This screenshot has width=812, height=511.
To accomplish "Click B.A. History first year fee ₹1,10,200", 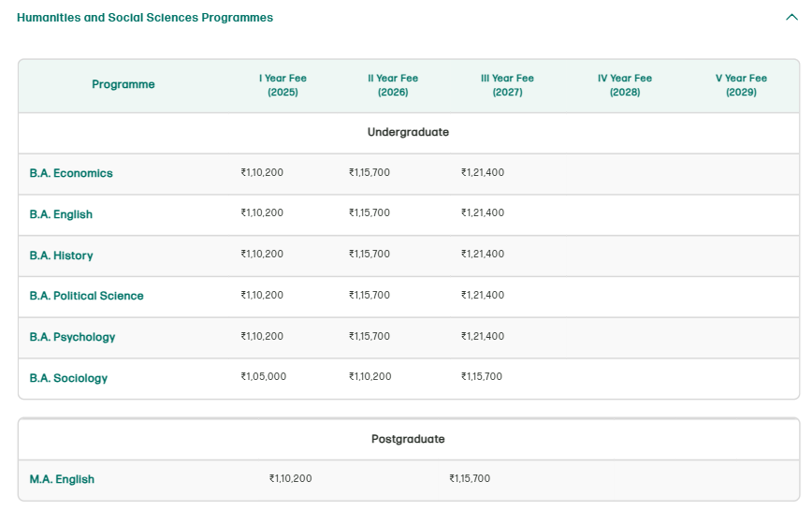I will (x=262, y=254).
